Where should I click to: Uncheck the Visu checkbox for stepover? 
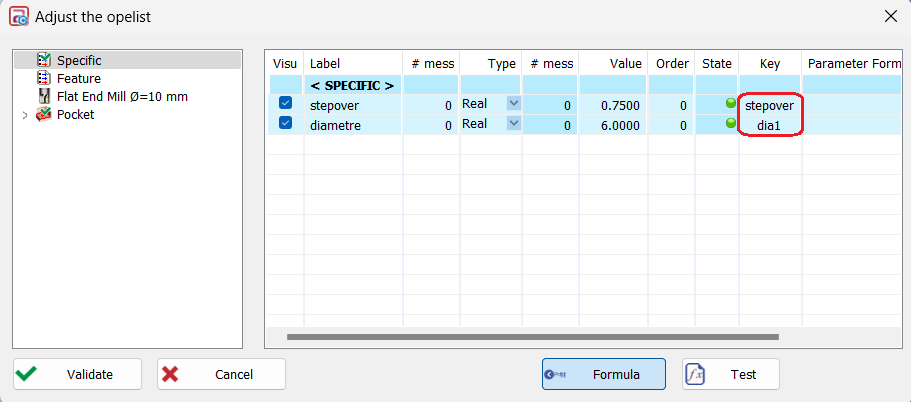click(285, 104)
